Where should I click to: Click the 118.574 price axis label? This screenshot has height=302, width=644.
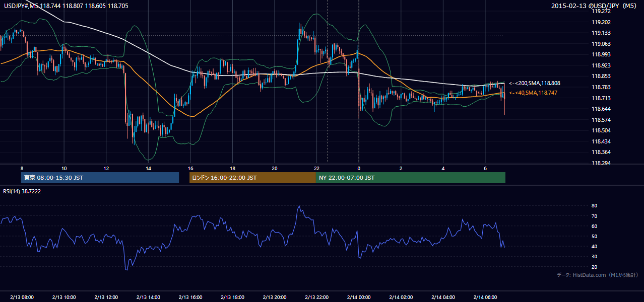[601, 120]
